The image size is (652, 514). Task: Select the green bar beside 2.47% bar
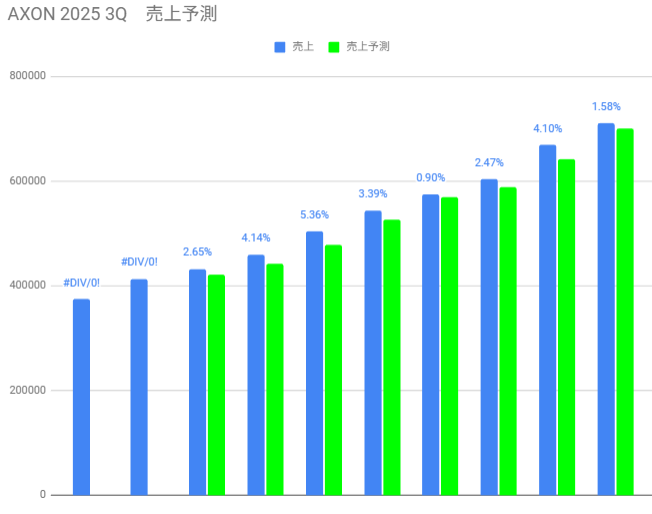[x=508, y=341]
